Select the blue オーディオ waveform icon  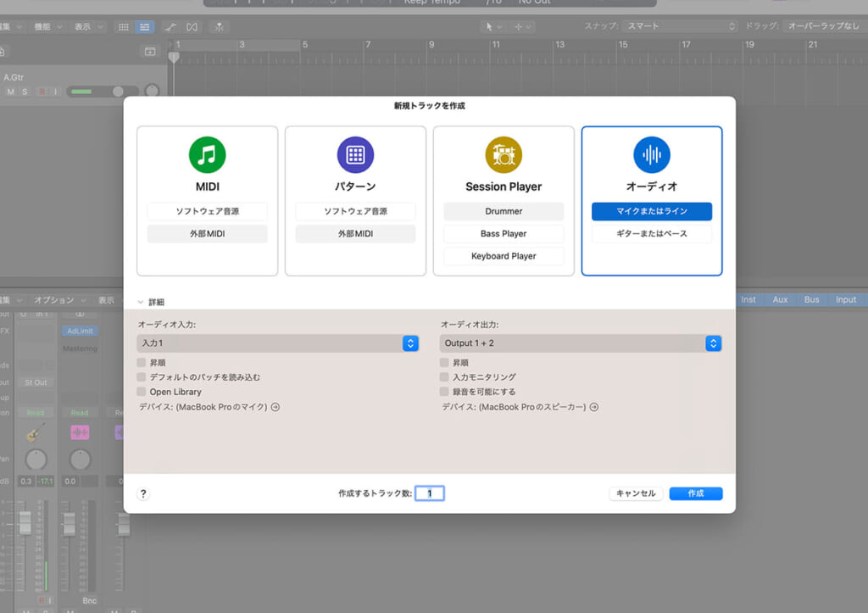pyautogui.click(x=652, y=156)
